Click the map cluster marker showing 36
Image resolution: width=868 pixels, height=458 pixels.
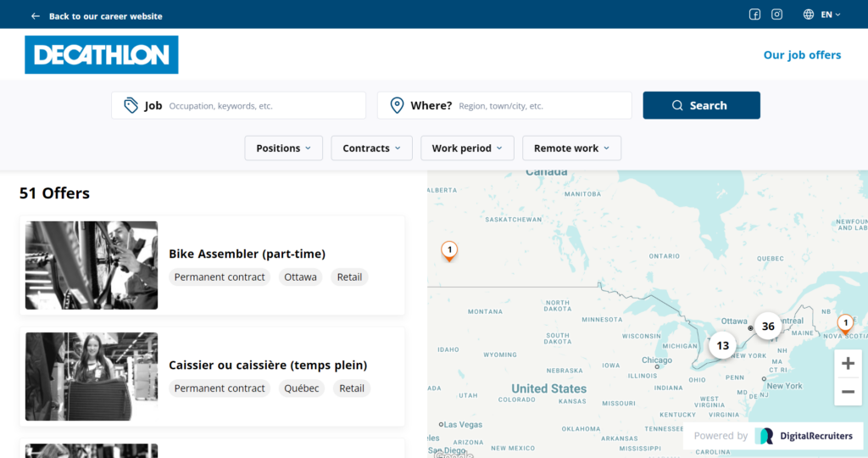click(x=768, y=327)
